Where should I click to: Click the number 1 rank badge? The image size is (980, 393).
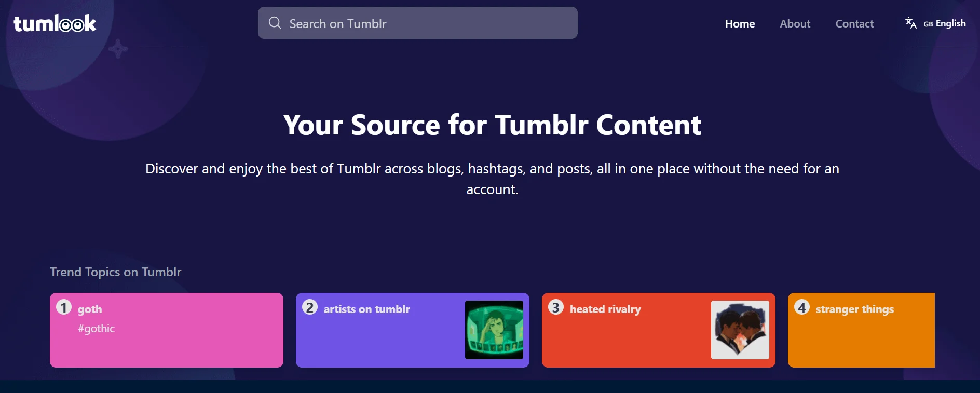tap(64, 307)
